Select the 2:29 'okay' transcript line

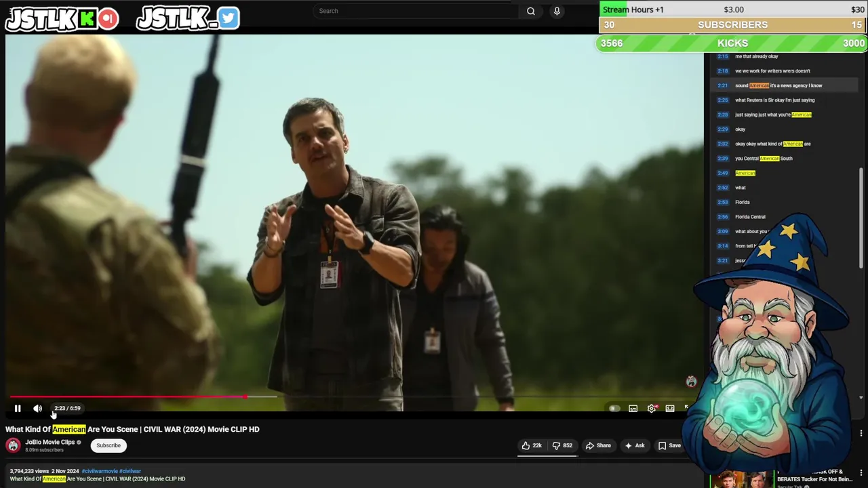783,129
